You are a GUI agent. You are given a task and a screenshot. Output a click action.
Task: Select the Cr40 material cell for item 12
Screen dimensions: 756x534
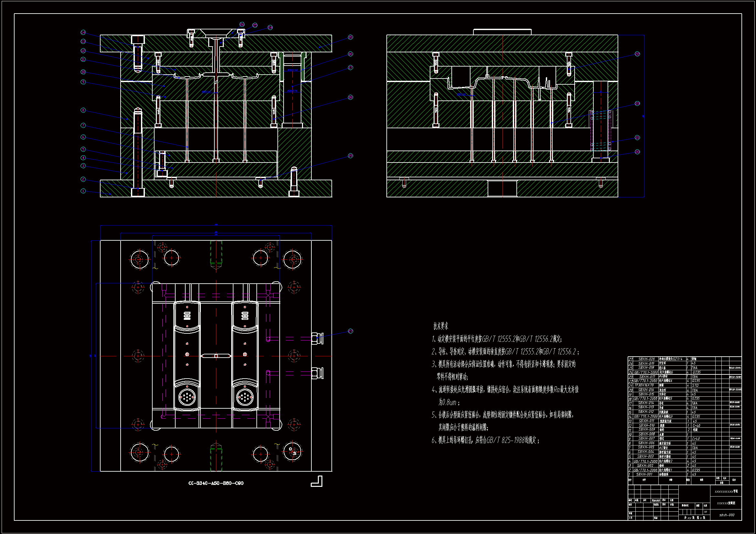697,425
